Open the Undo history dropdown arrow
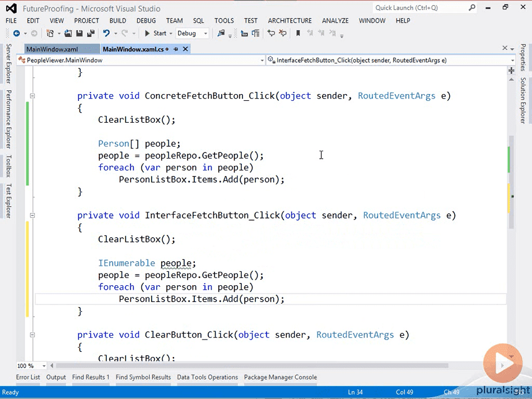 [115, 34]
